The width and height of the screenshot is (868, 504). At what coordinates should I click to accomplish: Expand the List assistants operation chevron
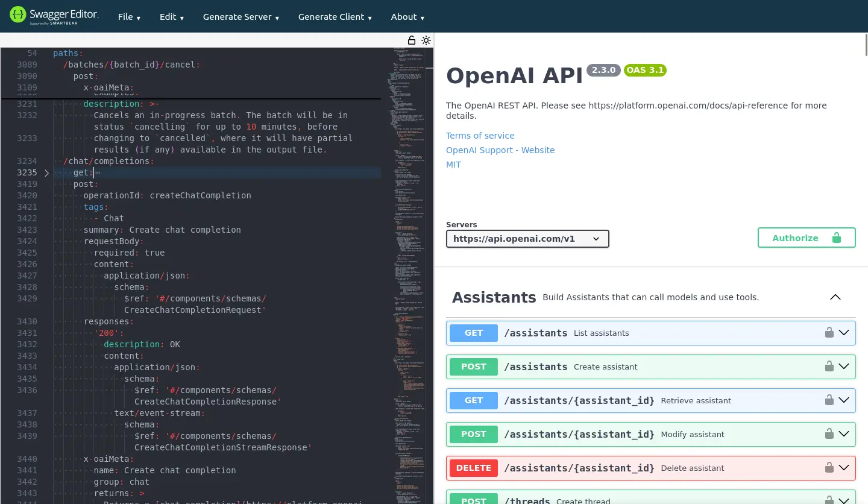click(x=844, y=333)
